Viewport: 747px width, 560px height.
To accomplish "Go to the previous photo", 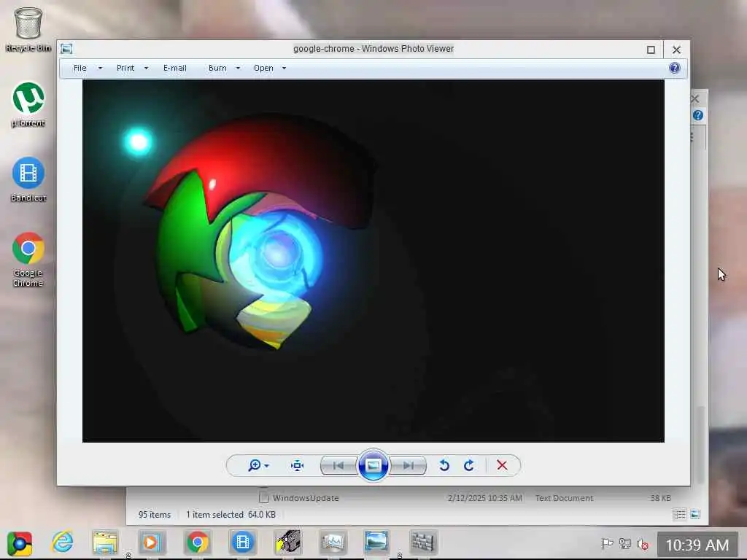I will (338, 465).
